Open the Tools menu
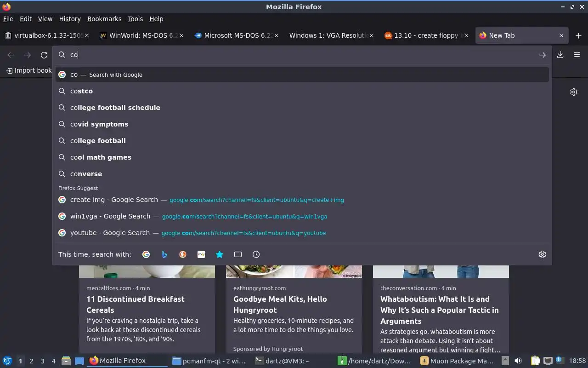Viewport: 588px width, 368px height. pyautogui.click(x=136, y=19)
